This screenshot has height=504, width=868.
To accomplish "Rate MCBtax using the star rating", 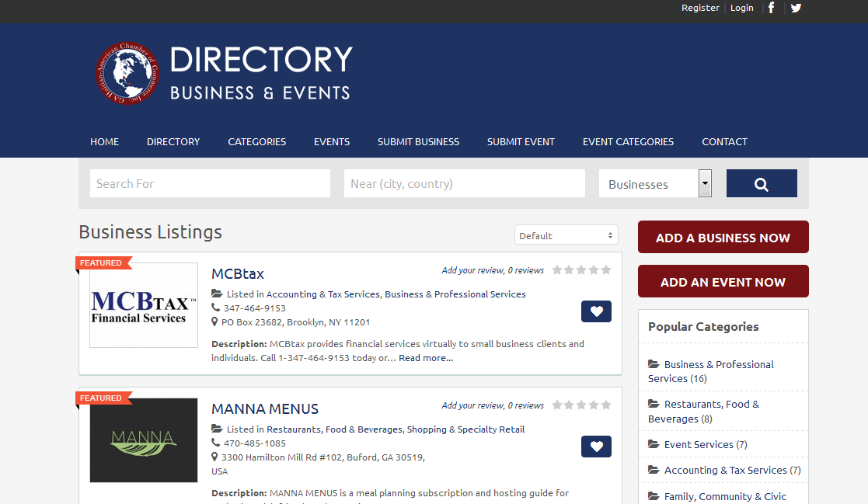I will point(581,270).
